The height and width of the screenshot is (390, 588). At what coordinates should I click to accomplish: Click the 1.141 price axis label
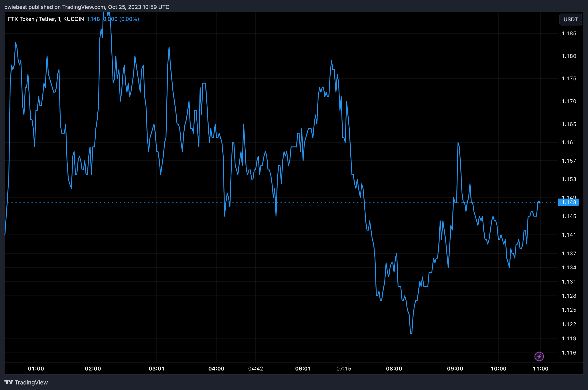[x=569, y=235]
